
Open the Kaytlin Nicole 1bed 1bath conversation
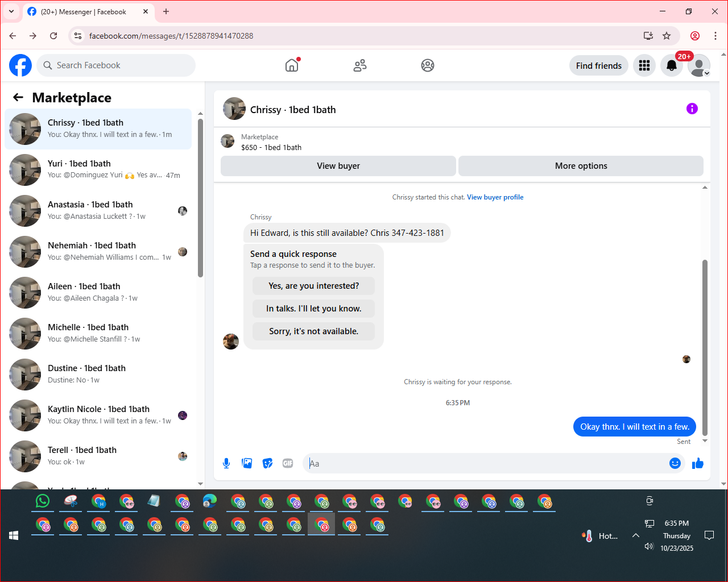pyautogui.click(x=98, y=415)
